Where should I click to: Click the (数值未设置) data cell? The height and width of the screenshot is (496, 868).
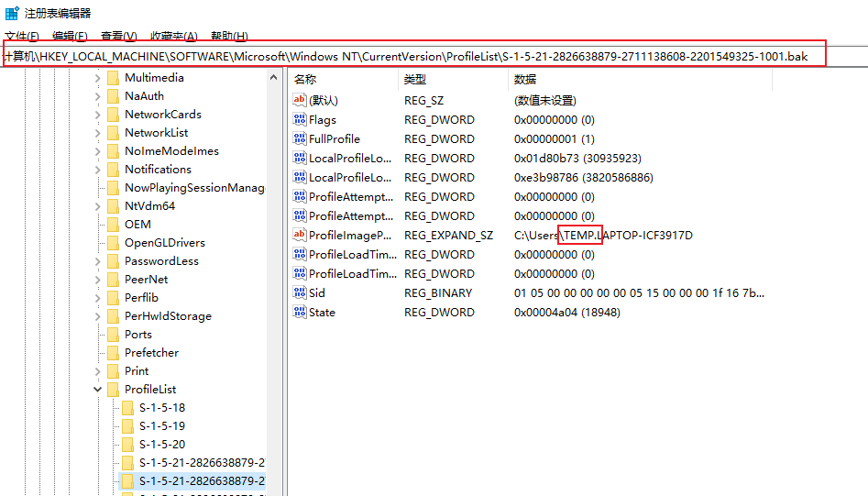(545, 100)
